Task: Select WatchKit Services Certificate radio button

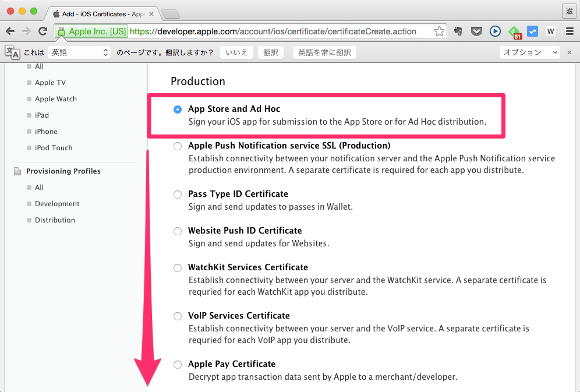Action: [178, 268]
